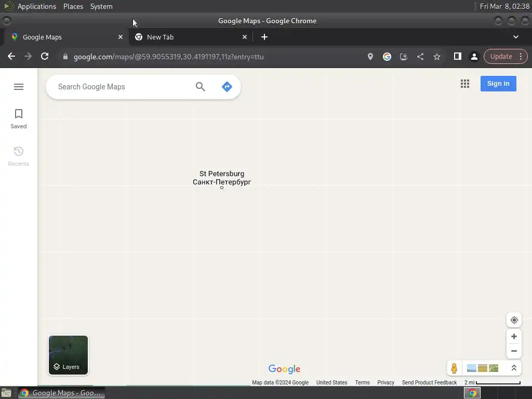The width and height of the screenshot is (532, 399).
Task: Open the imagery thumbnails strip
Action: 483,368
